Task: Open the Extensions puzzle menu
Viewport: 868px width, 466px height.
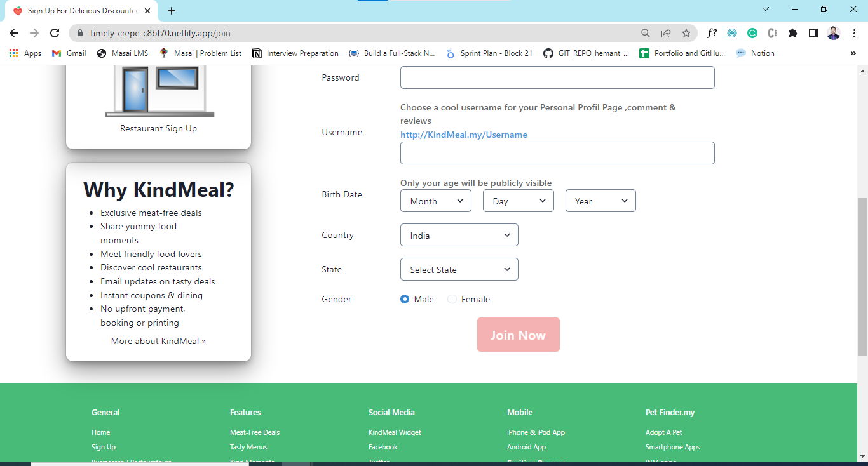Action: [x=792, y=33]
